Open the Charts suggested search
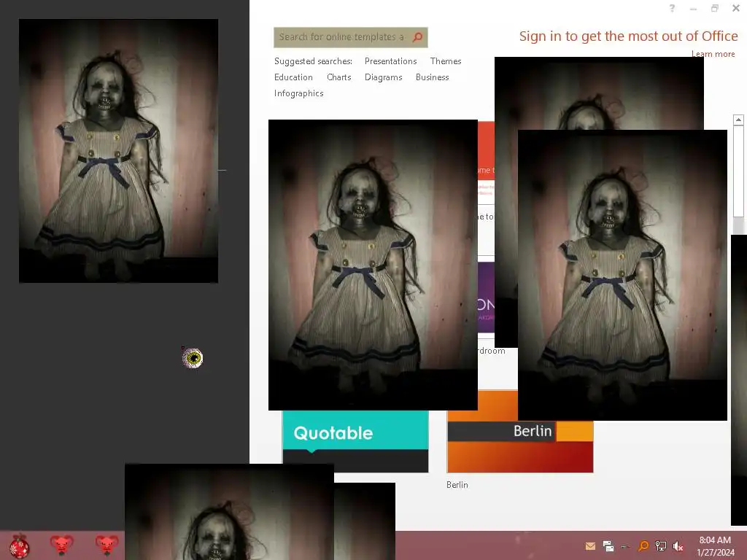747x560 pixels. (x=338, y=77)
